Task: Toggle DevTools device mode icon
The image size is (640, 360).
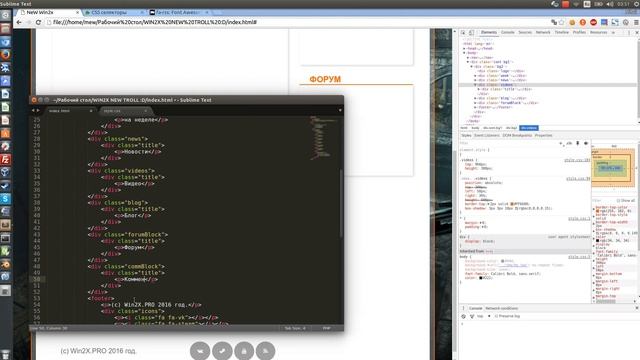Action: 471,32
